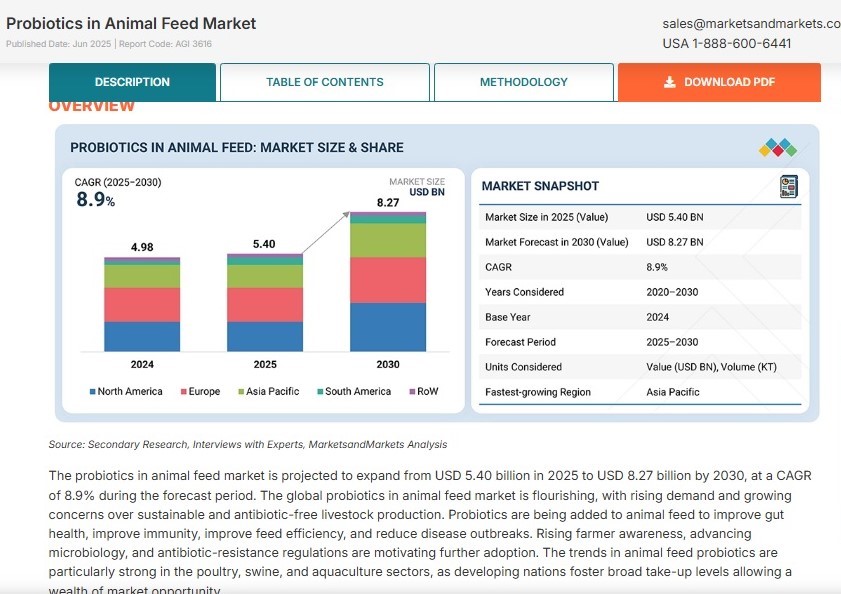Click the 2024 stacked bar in chart
This screenshot has width=841, height=594.
point(142,304)
